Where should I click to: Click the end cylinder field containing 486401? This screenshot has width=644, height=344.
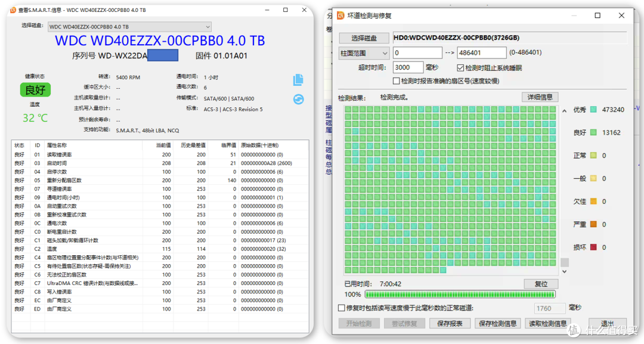(482, 53)
